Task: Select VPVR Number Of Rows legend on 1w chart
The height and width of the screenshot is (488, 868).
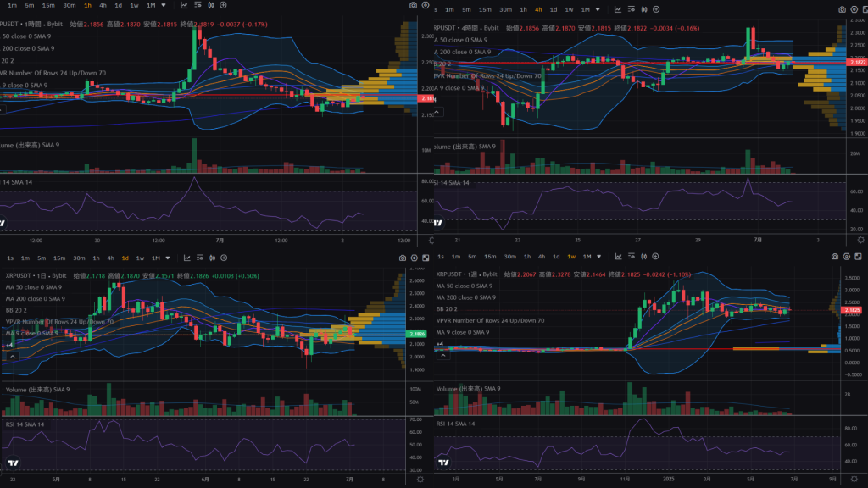Action: pos(491,320)
